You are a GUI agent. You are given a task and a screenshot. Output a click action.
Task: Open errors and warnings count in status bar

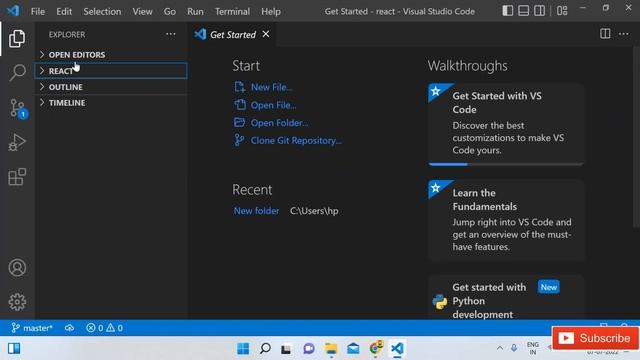(104, 328)
